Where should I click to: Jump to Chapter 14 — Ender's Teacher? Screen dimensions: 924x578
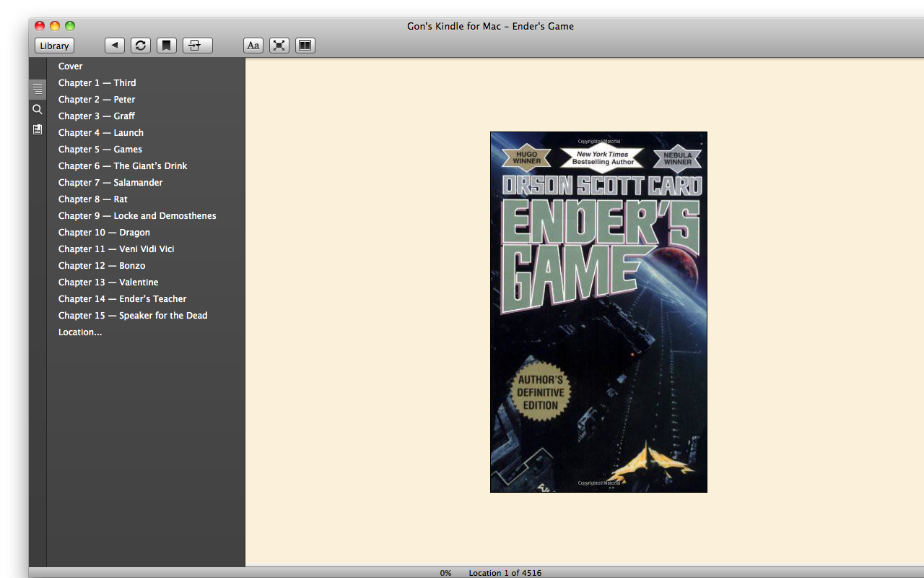pos(123,299)
